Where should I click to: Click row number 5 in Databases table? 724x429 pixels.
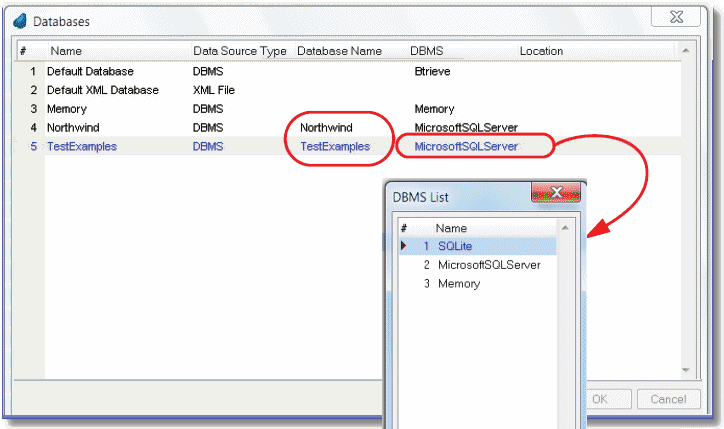click(33, 146)
